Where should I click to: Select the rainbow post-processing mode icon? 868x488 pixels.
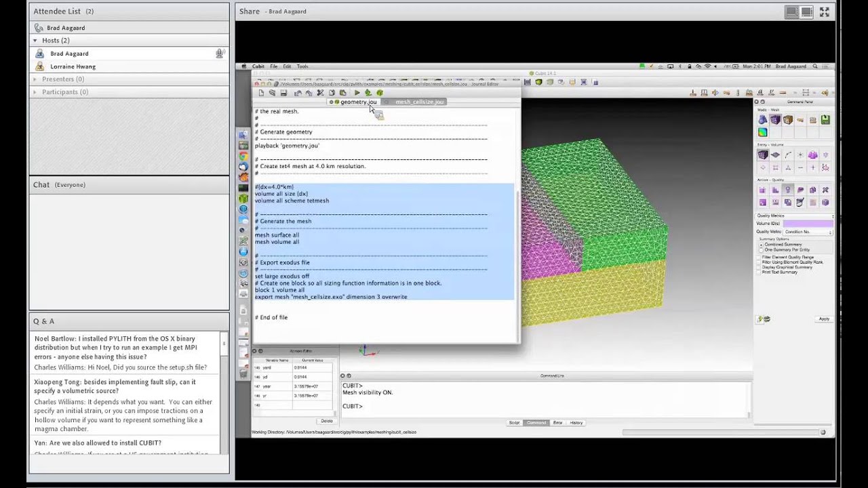[x=763, y=132]
